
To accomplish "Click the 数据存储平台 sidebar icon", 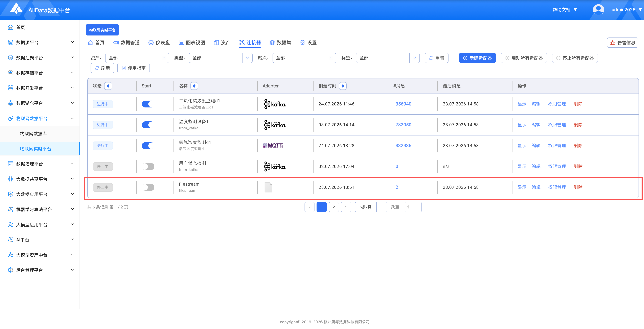I will (x=10, y=73).
